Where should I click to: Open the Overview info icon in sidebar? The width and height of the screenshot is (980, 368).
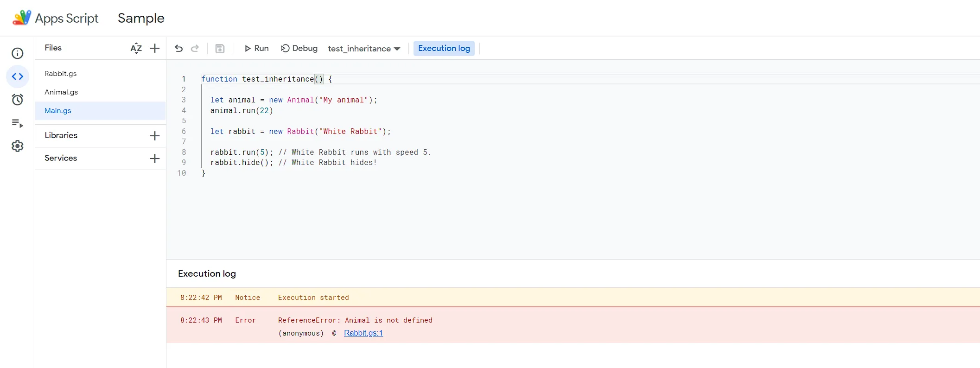coord(18,53)
